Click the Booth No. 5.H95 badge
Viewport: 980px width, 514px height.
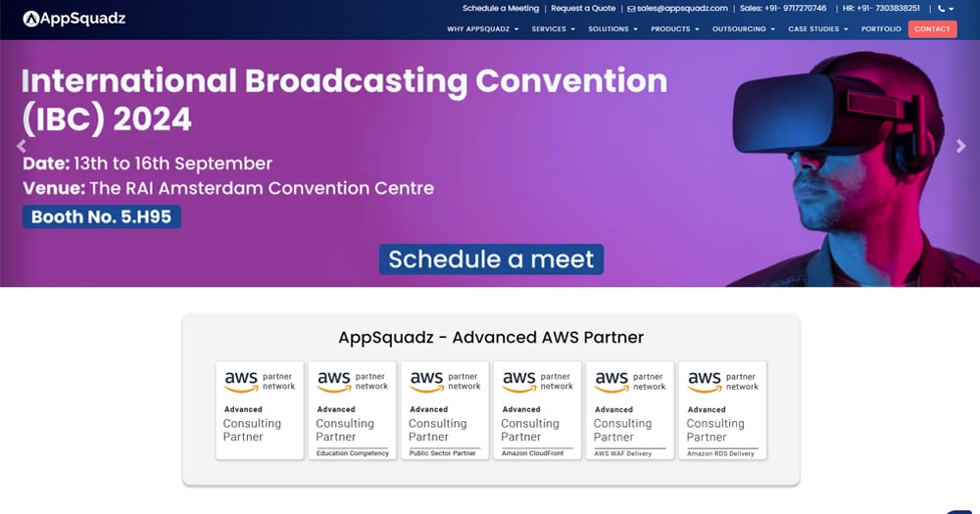point(102,216)
